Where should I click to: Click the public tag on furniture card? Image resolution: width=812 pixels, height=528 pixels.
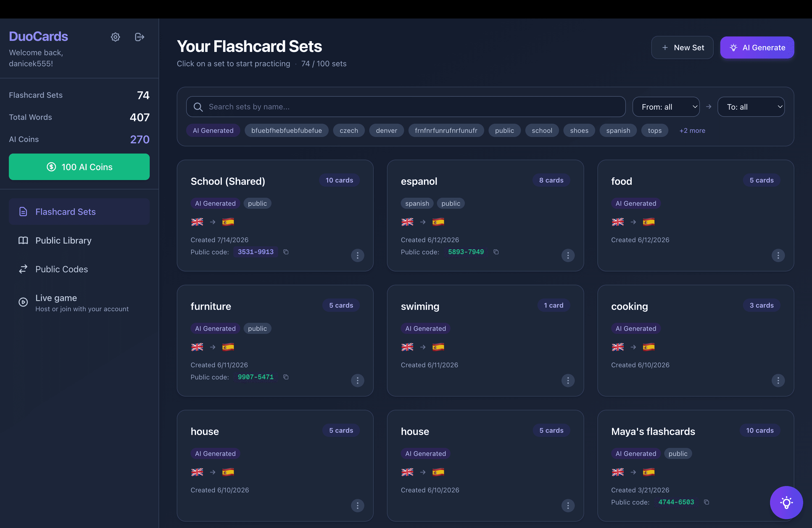(x=257, y=328)
